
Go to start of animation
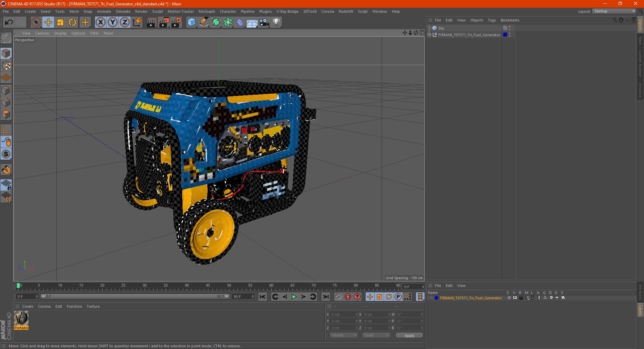[x=263, y=297]
